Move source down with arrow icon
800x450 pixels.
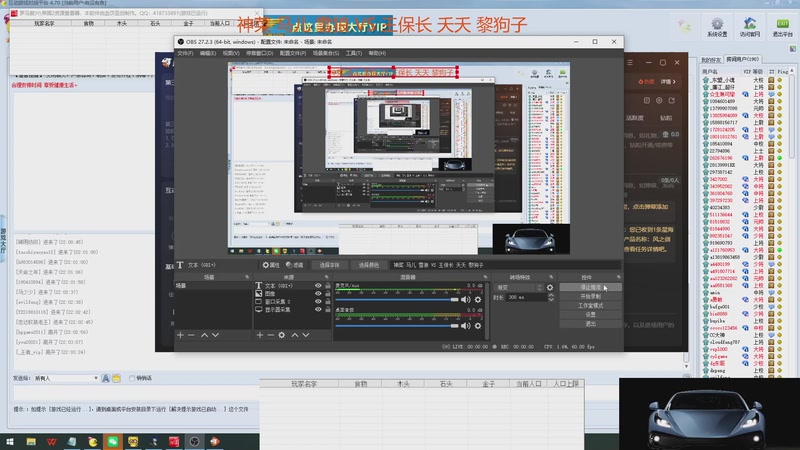(x=306, y=335)
